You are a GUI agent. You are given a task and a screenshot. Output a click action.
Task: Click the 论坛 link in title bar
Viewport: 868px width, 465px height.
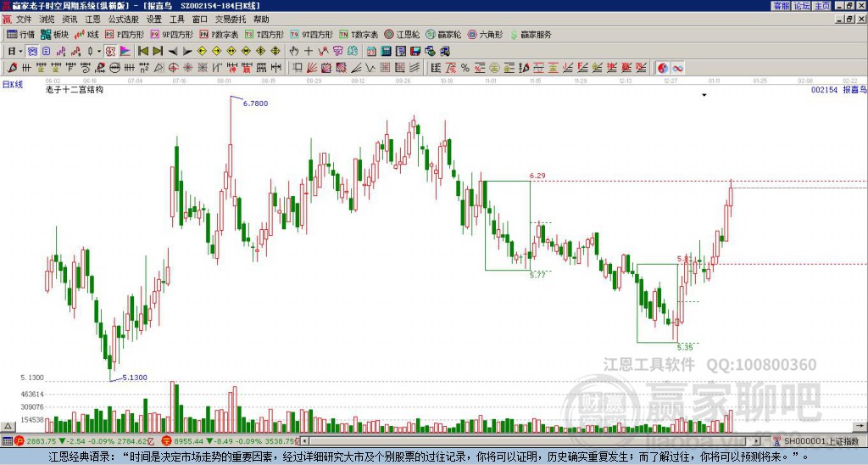(802, 6)
